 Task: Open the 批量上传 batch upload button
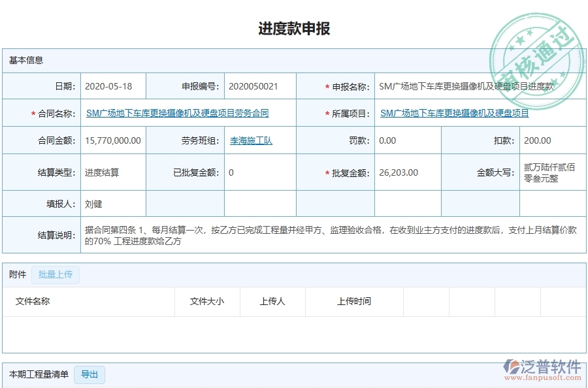point(56,274)
